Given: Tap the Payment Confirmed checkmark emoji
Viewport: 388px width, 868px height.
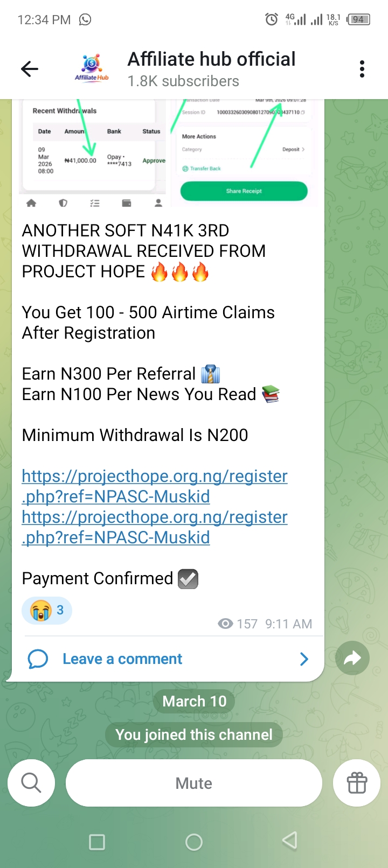Looking at the screenshot, I should 188,579.
